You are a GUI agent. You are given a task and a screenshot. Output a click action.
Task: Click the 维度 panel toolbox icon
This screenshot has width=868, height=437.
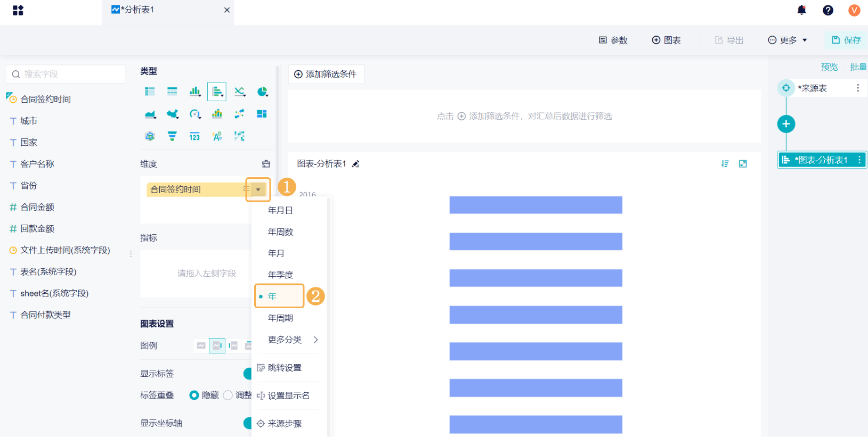pos(266,164)
